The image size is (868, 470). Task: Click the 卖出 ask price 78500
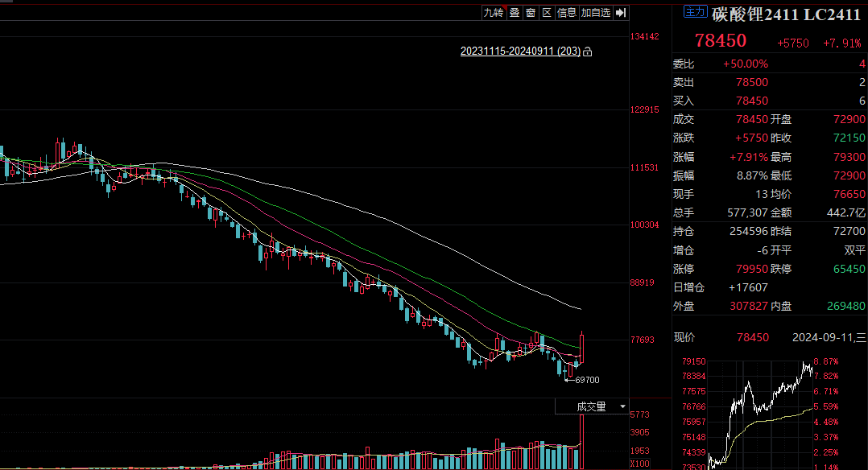coord(752,82)
